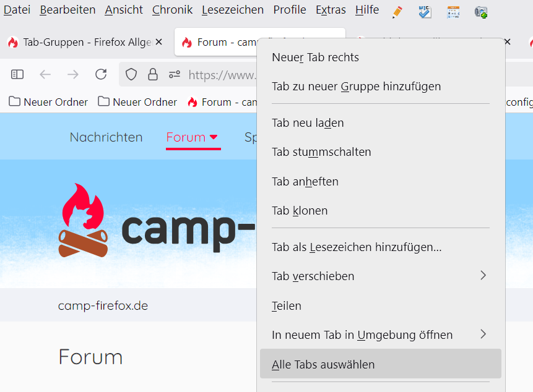
Task: Choose Alle Tabs auswählen
Action: click(x=381, y=364)
